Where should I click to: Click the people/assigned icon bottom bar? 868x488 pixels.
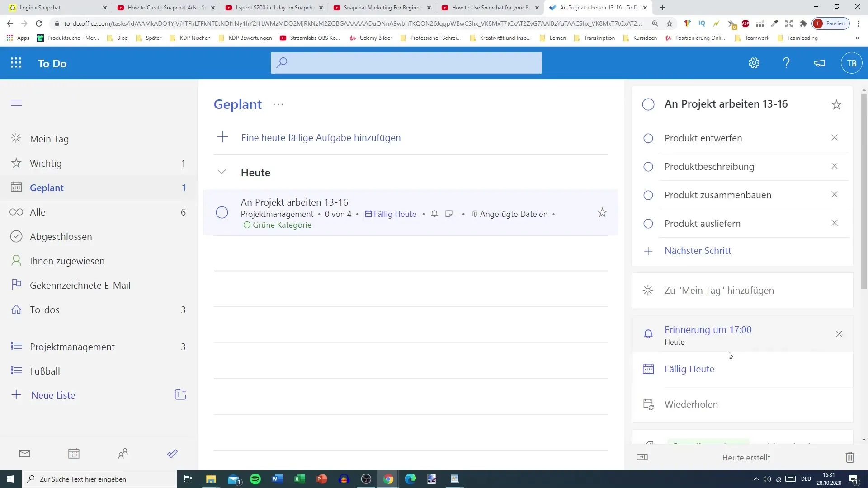(x=123, y=454)
